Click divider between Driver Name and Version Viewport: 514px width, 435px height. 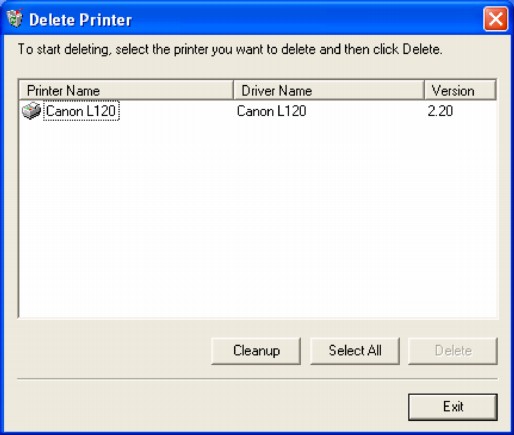tap(424, 90)
